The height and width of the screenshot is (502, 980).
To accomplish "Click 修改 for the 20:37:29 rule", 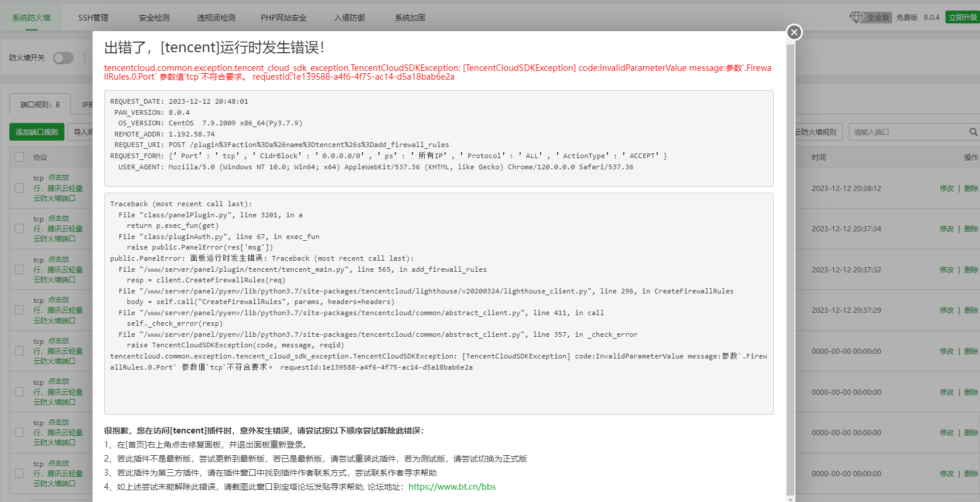I will (x=947, y=310).
